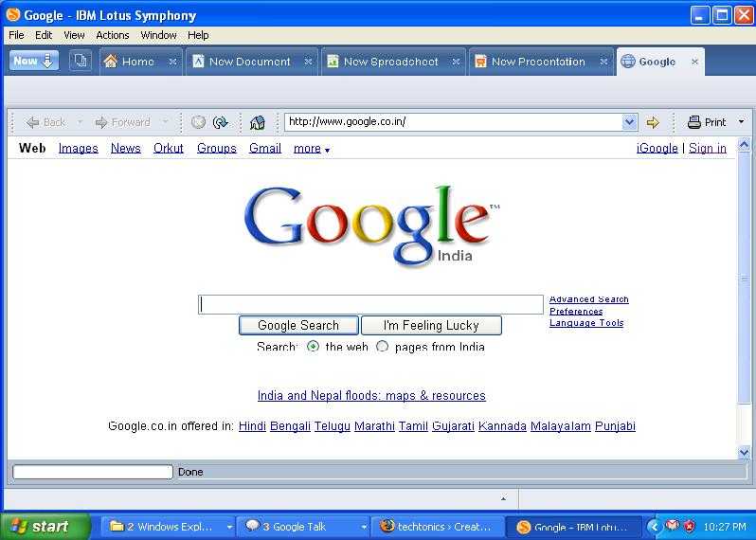Image resolution: width=756 pixels, height=540 pixels.
Task: Open the News link
Action: point(125,149)
